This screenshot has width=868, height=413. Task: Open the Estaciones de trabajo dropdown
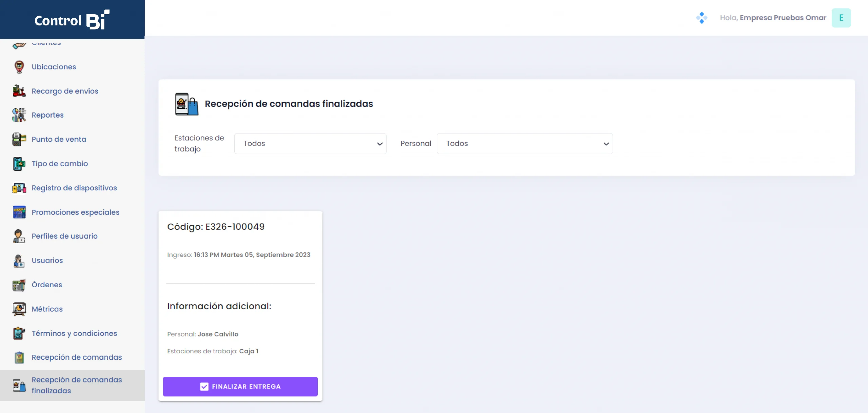[310, 144]
